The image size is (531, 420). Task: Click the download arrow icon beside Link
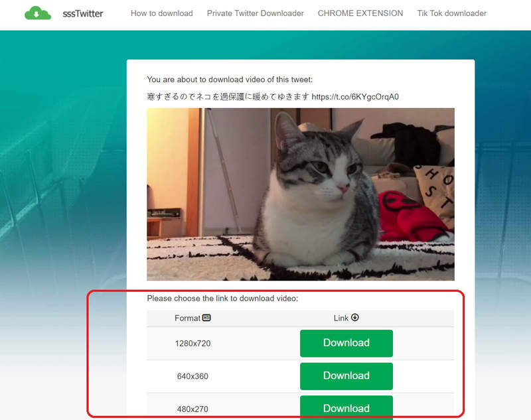[355, 317]
